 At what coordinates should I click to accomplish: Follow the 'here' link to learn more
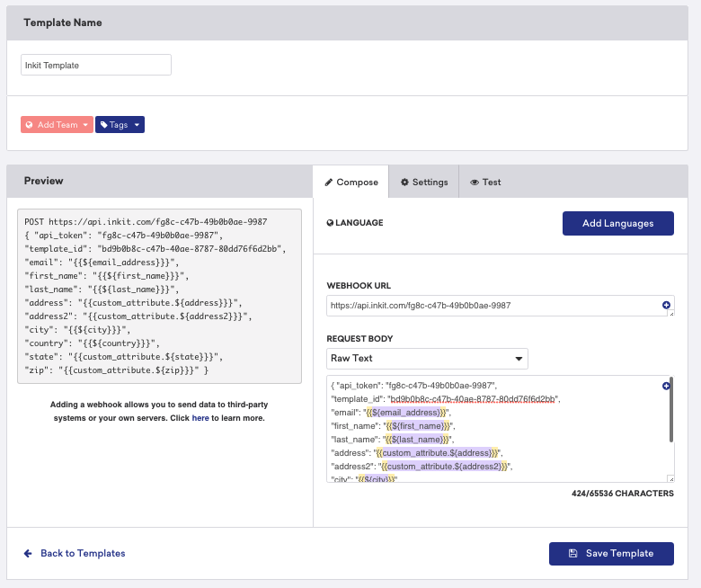200,418
